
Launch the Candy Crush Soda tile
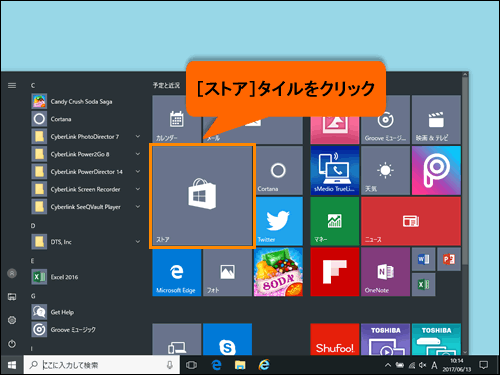(x=278, y=272)
